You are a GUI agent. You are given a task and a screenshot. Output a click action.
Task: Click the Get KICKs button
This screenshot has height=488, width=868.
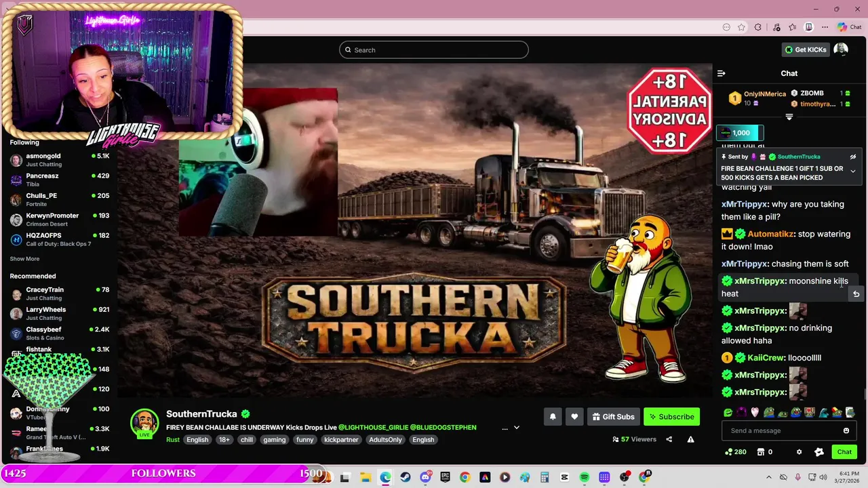806,49
